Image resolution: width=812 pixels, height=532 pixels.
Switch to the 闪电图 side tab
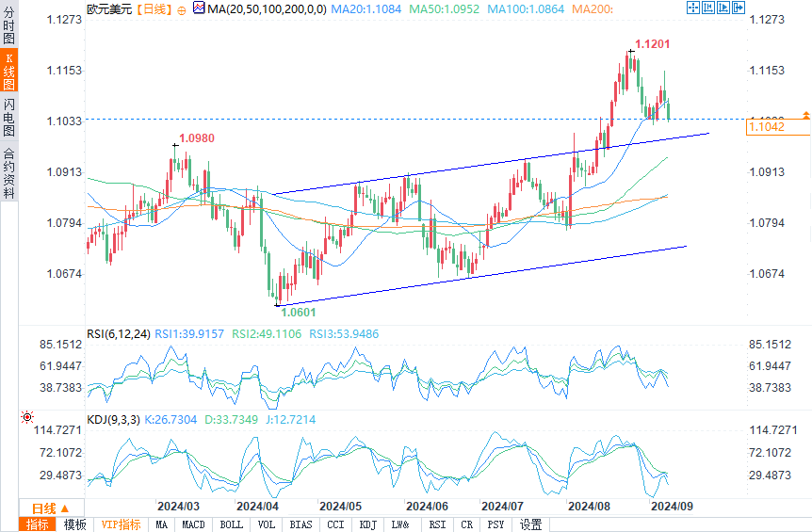point(8,117)
